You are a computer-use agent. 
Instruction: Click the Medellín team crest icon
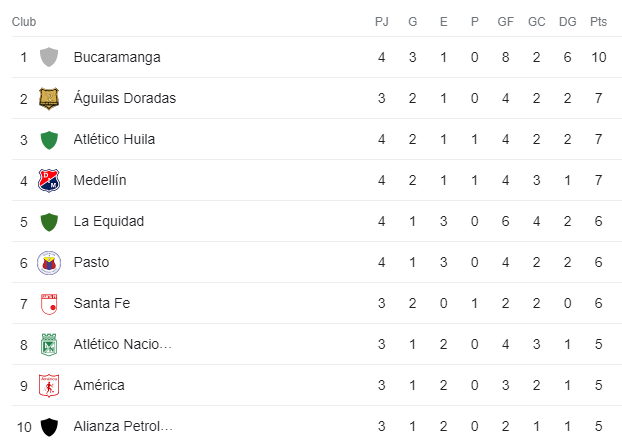[48, 180]
